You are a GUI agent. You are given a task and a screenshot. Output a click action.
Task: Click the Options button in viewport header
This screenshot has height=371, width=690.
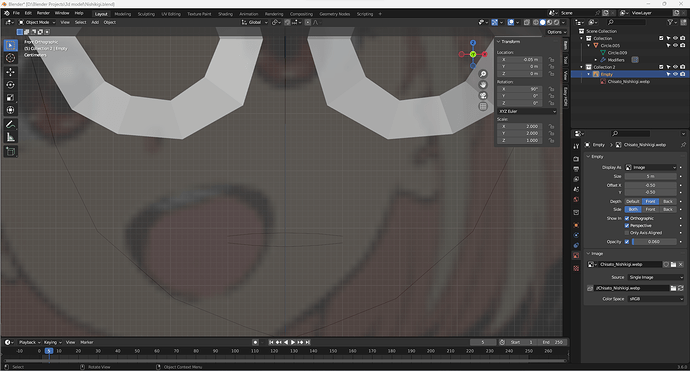tap(556, 32)
